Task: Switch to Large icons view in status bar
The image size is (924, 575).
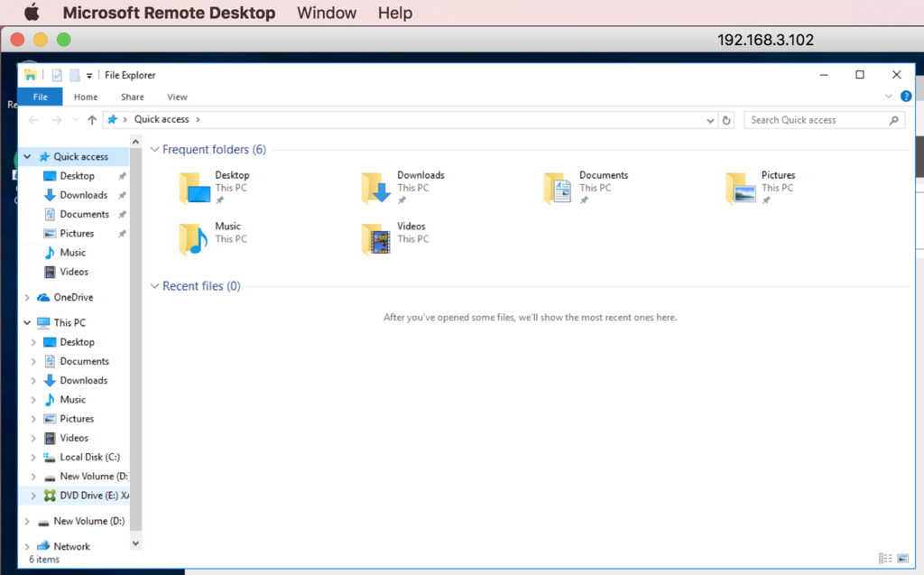Action: pyautogui.click(x=902, y=558)
